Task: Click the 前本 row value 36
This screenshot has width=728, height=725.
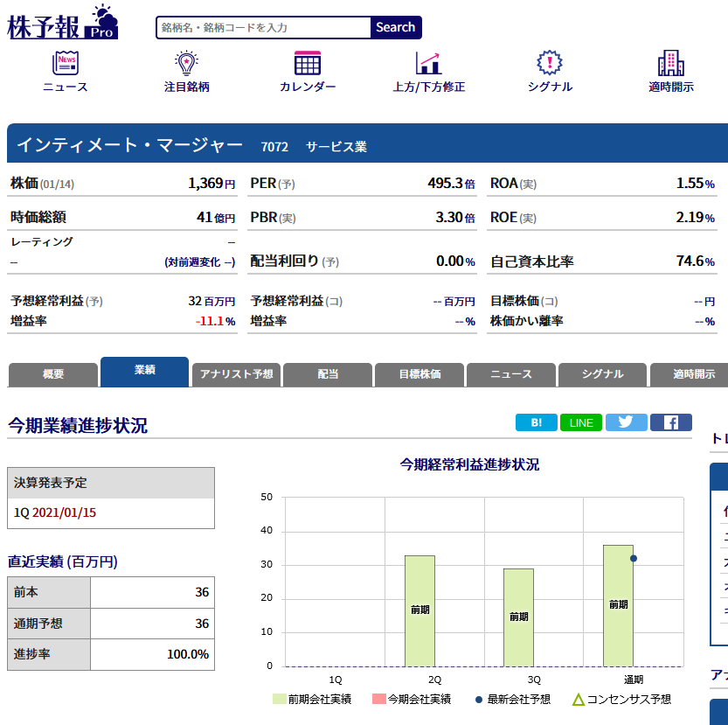Action: 202,592
